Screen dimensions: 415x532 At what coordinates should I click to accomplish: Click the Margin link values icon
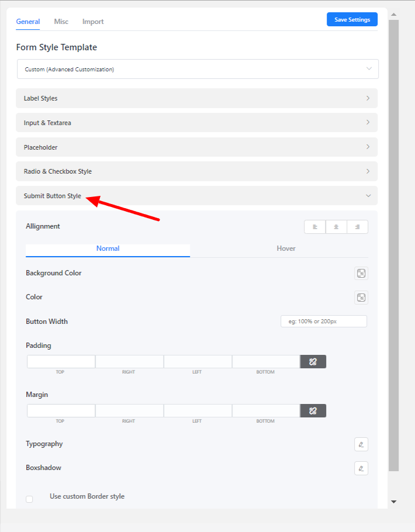click(x=313, y=411)
